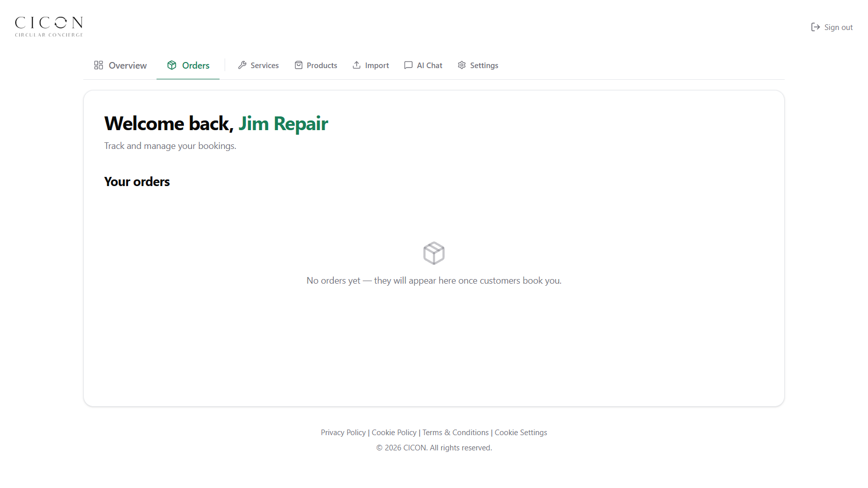Select the Orders tab label
The height and width of the screenshot is (488, 868).
[x=196, y=66]
